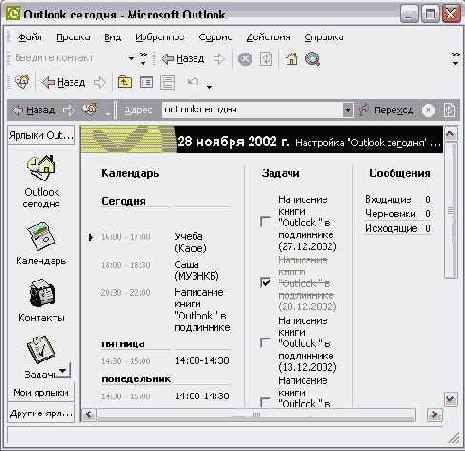
Task: Click forward arrow next to top toolbar Назад
Action: click(219, 59)
